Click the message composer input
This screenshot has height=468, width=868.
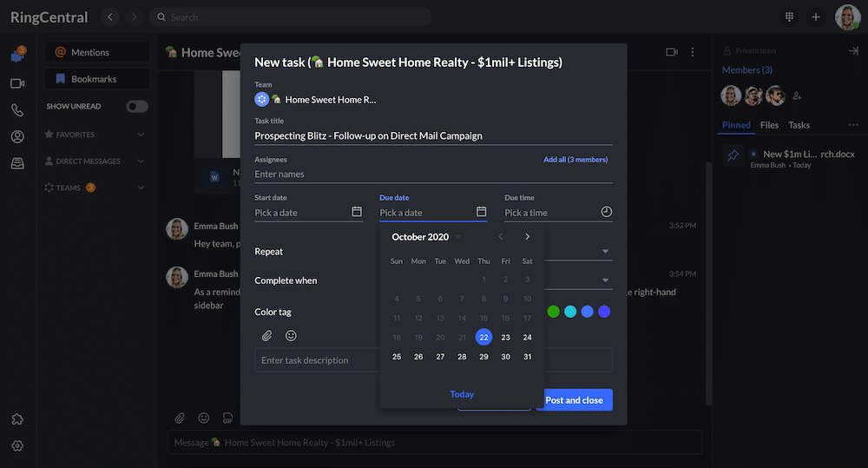click(x=435, y=443)
